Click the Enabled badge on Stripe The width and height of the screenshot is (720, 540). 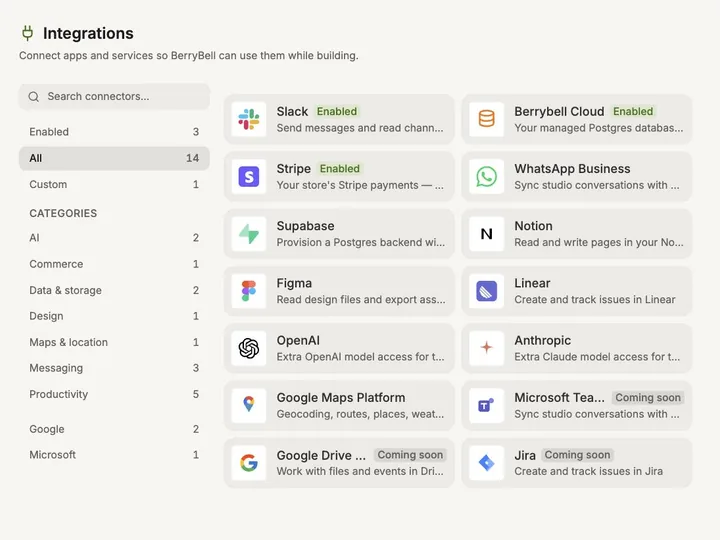(x=340, y=169)
